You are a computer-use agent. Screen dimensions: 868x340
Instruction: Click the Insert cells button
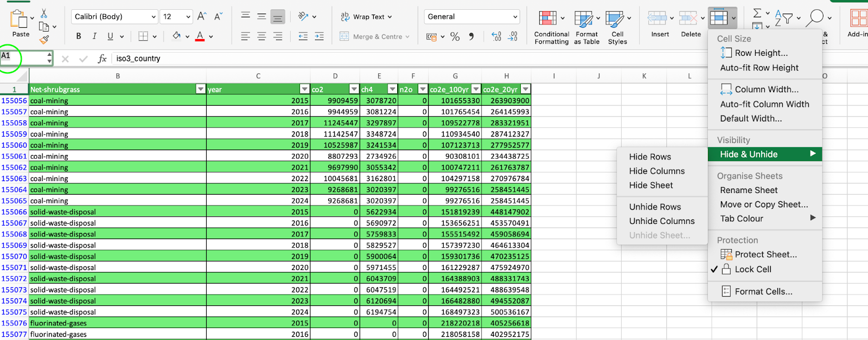[x=660, y=24]
